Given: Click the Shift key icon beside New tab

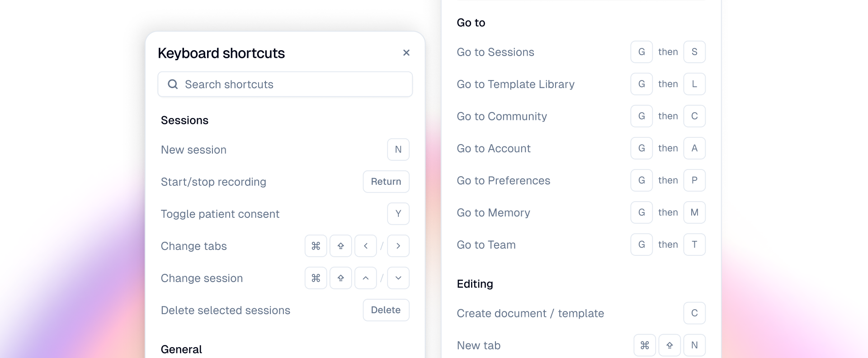Looking at the screenshot, I should pyautogui.click(x=670, y=345).
